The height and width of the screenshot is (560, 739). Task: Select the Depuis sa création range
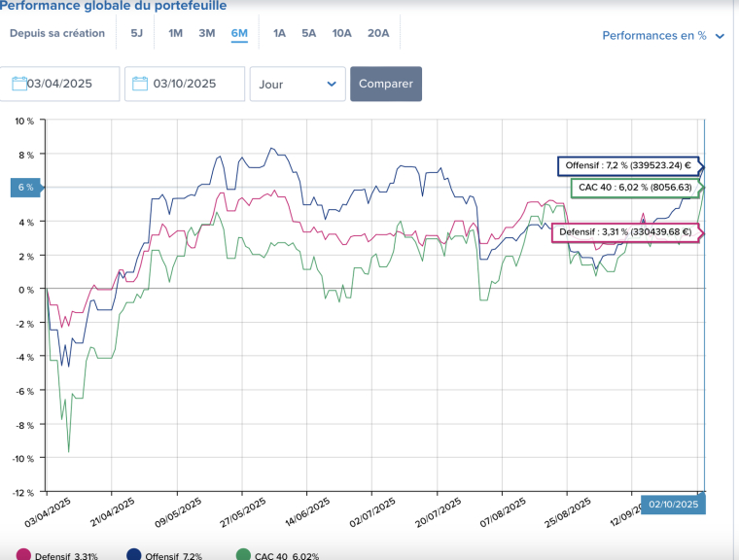tap(57, 33)
